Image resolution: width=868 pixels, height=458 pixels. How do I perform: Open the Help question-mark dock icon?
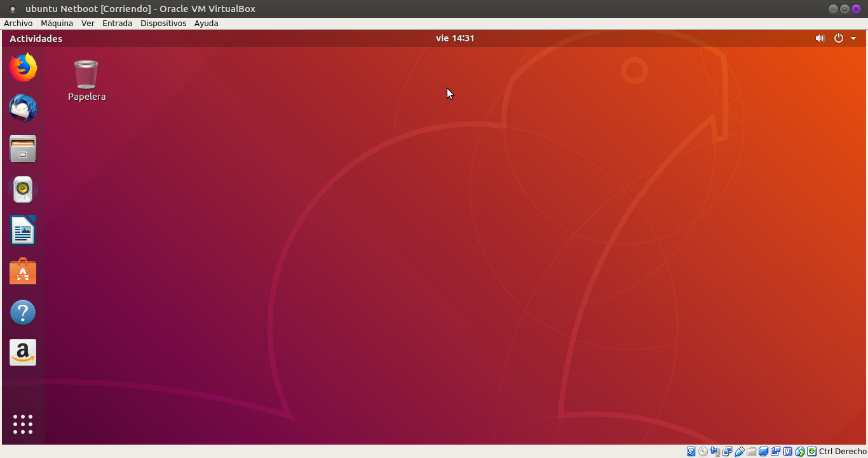coord(23,312)
